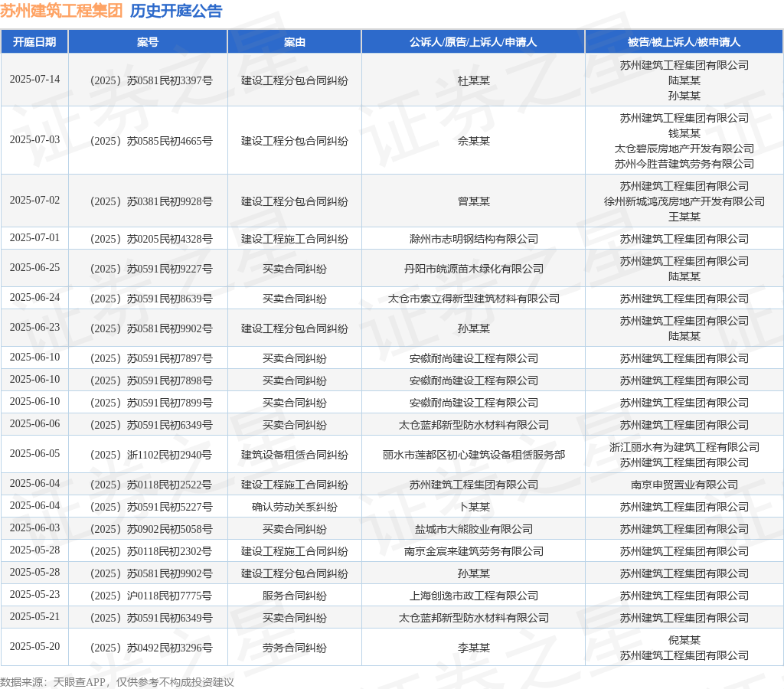Click defendant 南京申贸置业有限公司
Screen dimensions: 784x689
[x=684, y=485]
